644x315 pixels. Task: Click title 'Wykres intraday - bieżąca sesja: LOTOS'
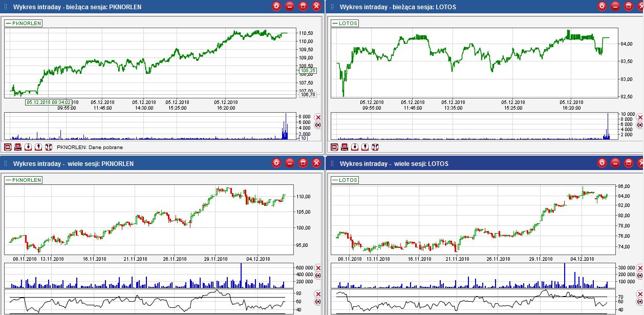(x=397, y=7)
